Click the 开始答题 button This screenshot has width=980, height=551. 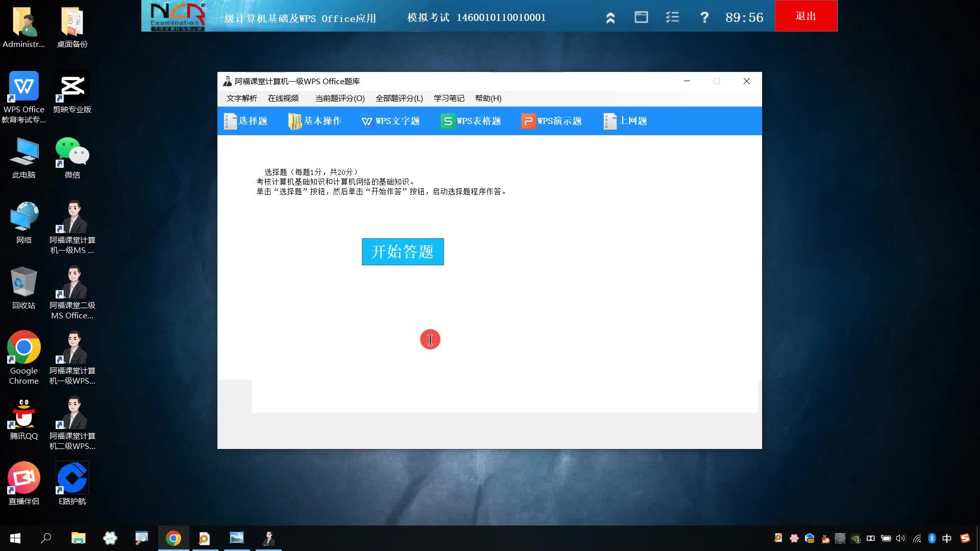403,252
